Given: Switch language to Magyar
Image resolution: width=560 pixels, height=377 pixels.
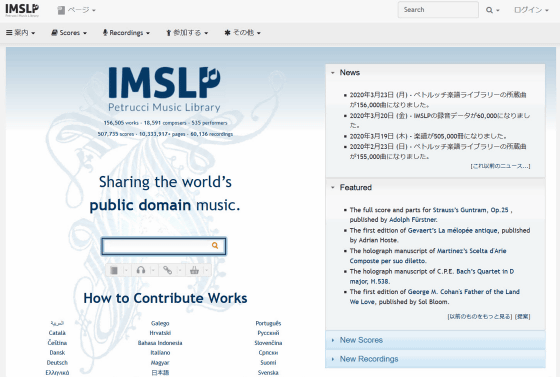Looking at the screenshot, I should point(160,363).
